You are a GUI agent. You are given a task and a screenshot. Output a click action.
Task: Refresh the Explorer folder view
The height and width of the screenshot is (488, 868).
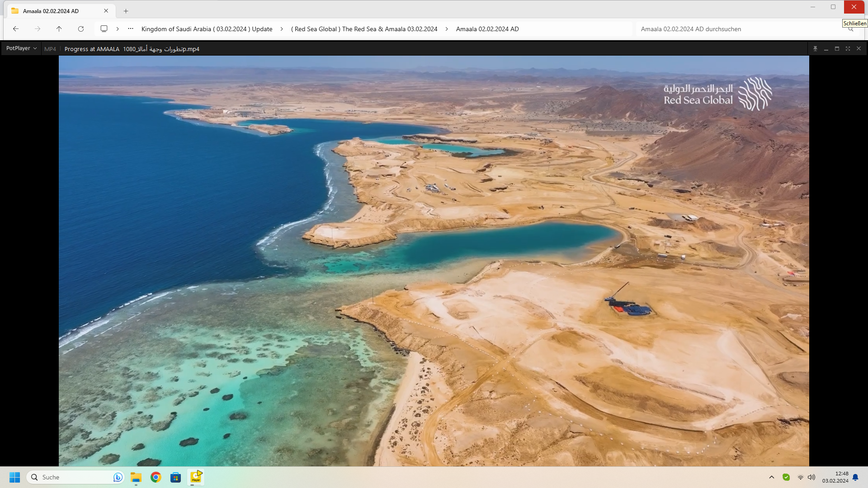click(x=81, y=29)
